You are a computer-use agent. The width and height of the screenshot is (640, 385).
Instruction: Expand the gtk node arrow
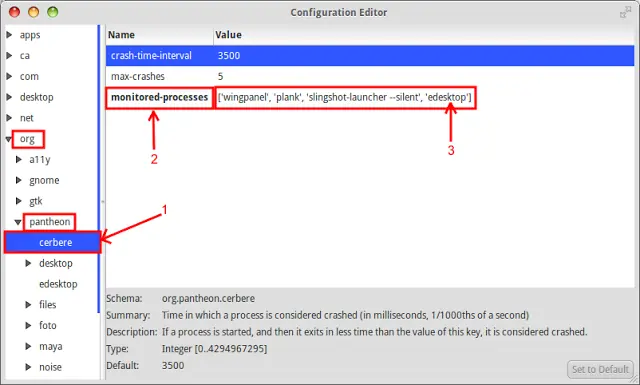(18, 201)
